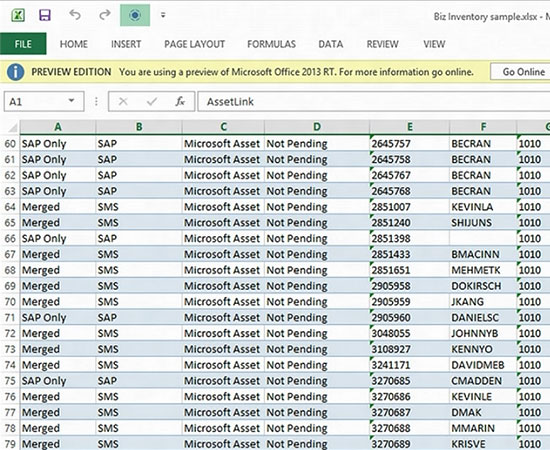
Task: Switch to the DATA tab
Action: (x=330, y=44)
